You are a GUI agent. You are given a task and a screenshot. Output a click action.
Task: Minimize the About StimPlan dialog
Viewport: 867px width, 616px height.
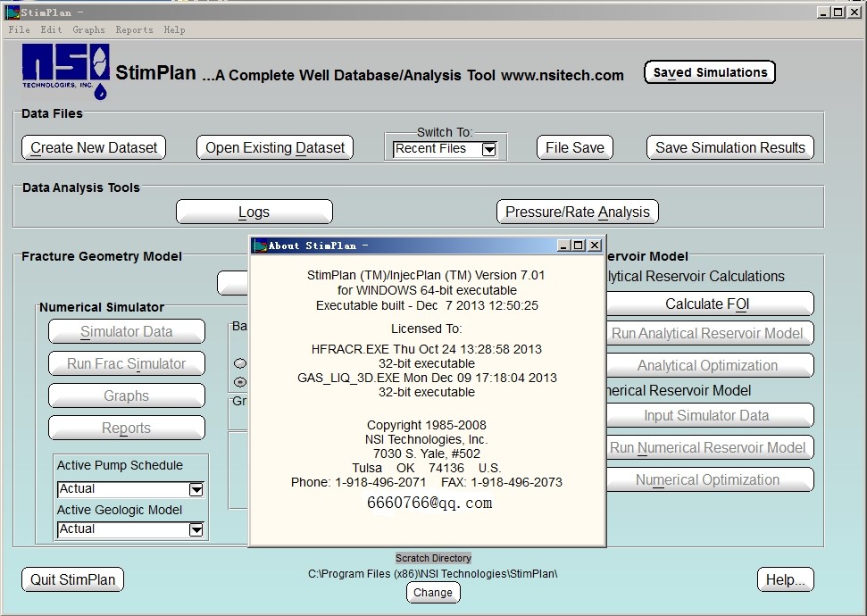pos(563,245)
